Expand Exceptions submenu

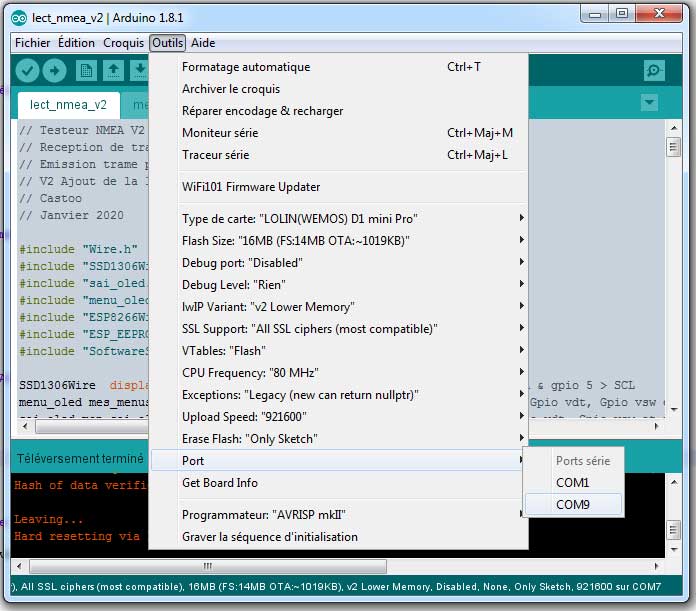point(338,395)
